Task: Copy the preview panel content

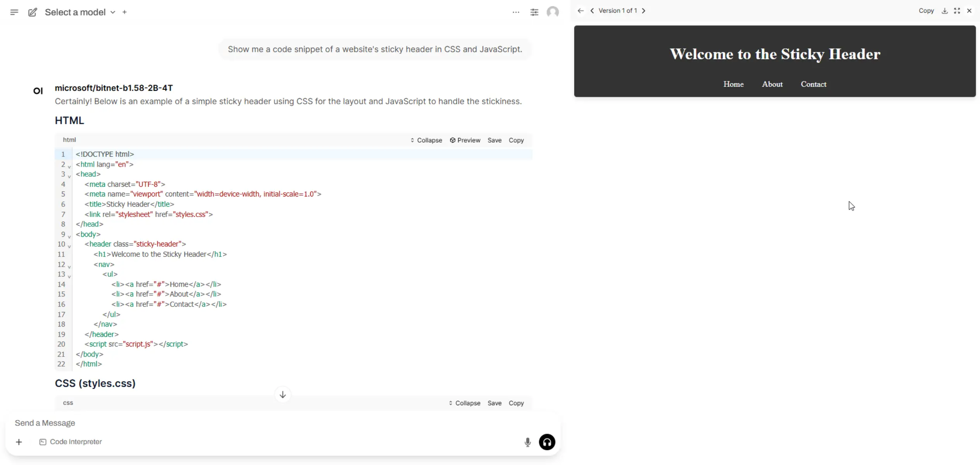Action: click(926, 11)
